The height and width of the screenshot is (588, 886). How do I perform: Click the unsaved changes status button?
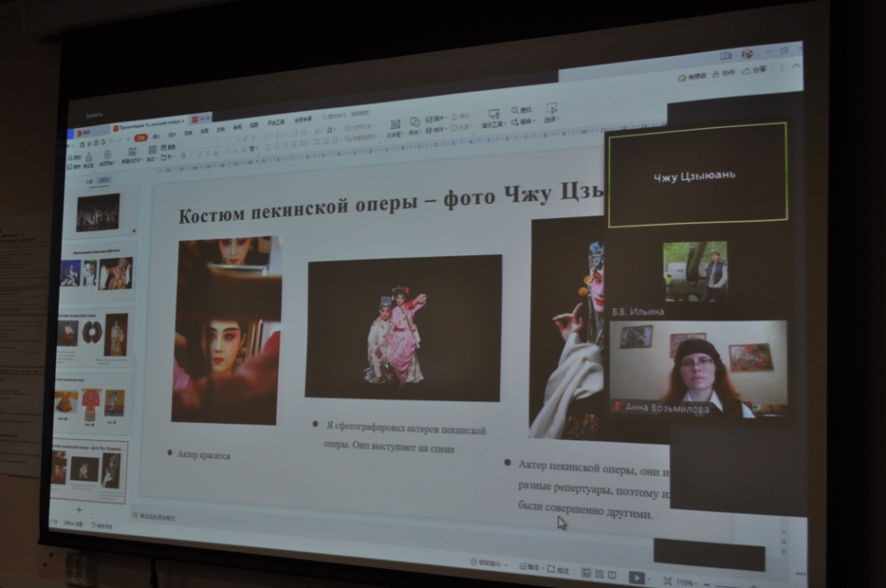pos(691,76)
